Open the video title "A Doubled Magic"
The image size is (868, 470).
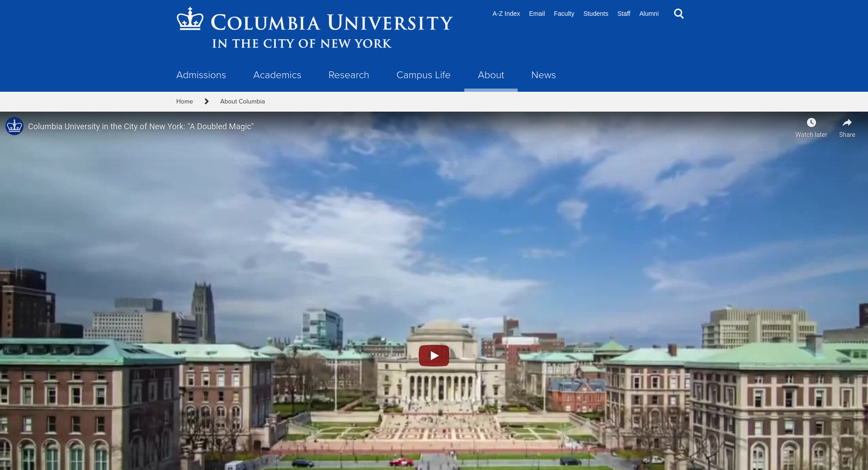click(x=141, y=127)
